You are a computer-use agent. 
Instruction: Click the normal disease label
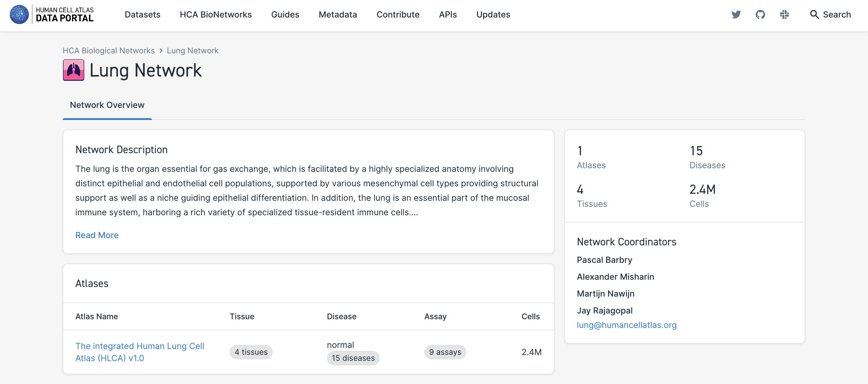[x=340, y=345]
